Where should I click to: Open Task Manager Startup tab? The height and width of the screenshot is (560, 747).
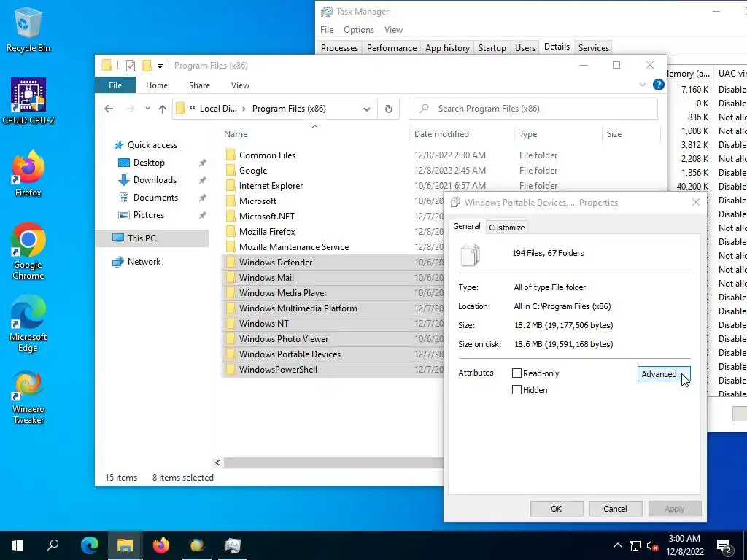click(x=492, y=47)
